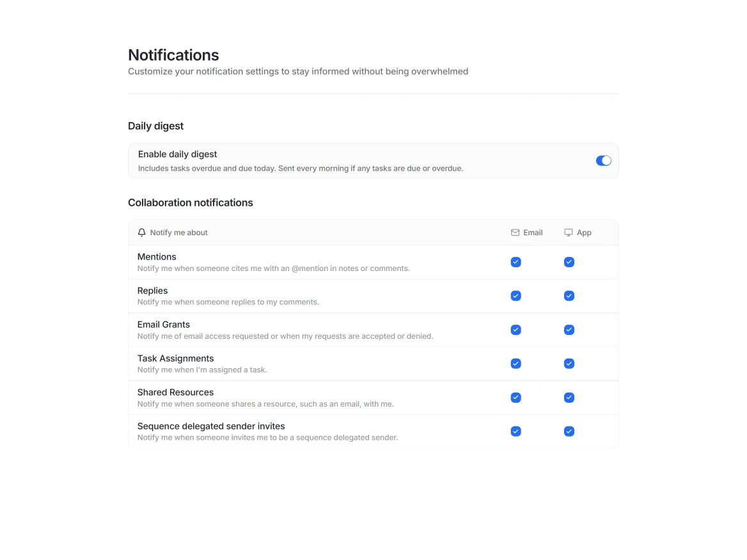The height and width of the screenshot is (560, 747).
Task: Uncheck Email for Sequence delegated sender invites
Action: [515, 432]
